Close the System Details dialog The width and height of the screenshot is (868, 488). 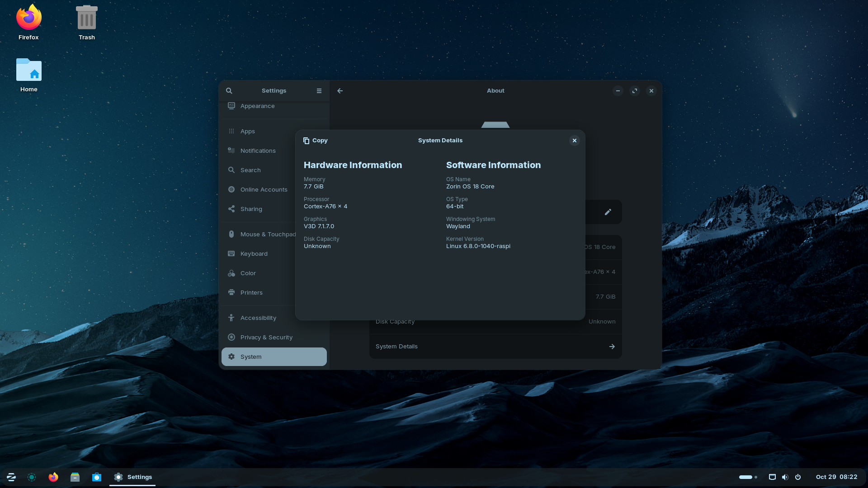pyautogui.click(x=574, y=141)
